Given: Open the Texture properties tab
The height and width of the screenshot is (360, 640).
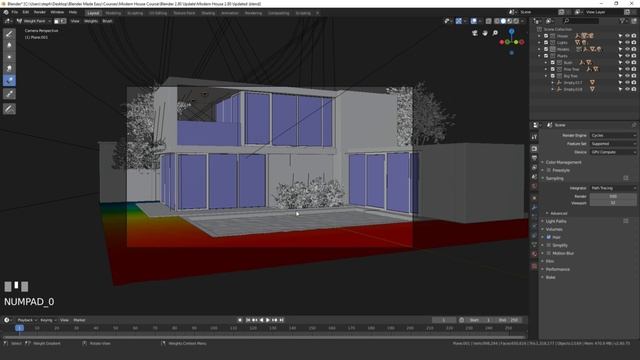Looking at the screenshot, I should coord(534,266).
